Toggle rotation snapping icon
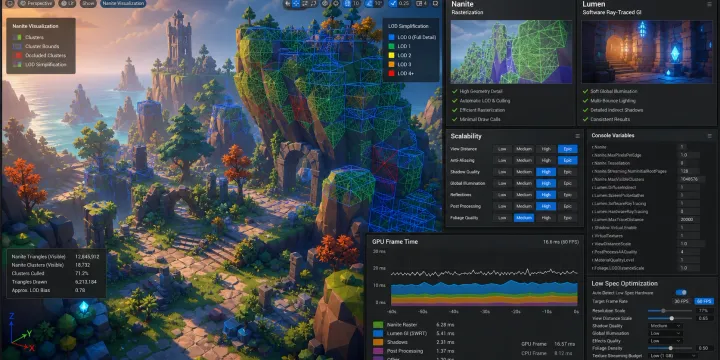 tap(369, 3)
